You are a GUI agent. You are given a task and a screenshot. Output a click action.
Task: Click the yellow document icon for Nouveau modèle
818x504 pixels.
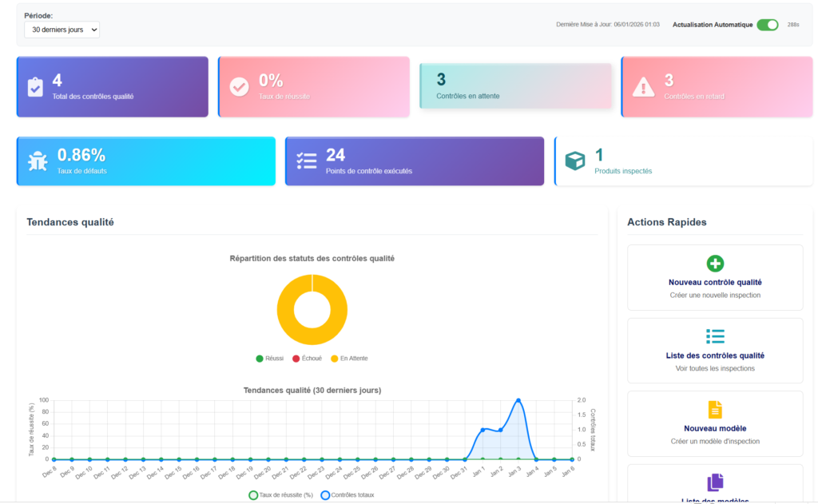[715, 410]
